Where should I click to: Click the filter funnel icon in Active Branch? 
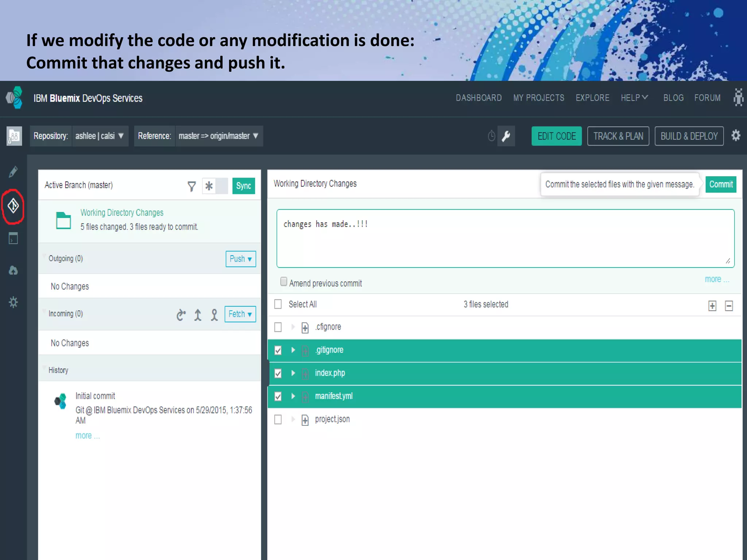pos(191,186)
